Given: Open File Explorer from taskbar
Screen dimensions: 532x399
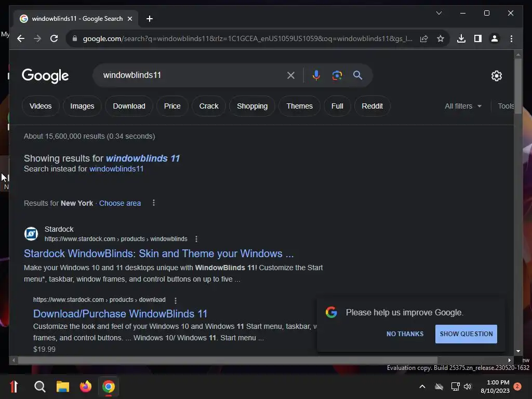Looking at the screenshot, I should [63, 387].
